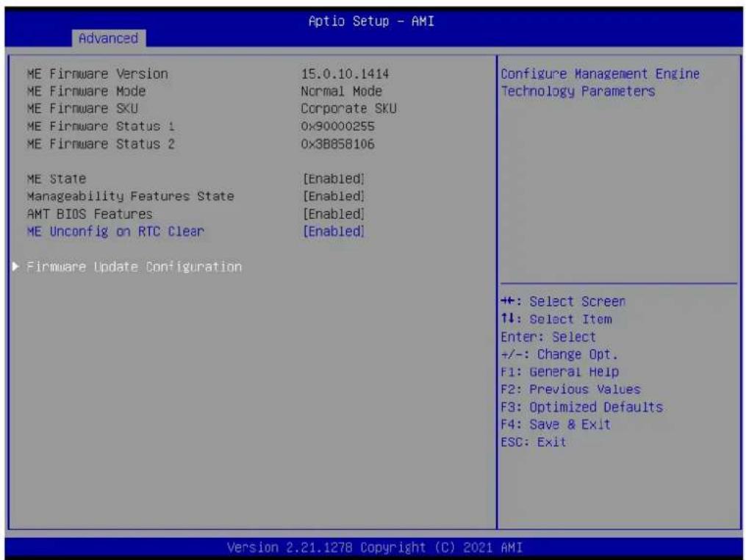746x560 pixels.
Task: Click Aptio Setup - AMI title
Action: pos(371,21)
